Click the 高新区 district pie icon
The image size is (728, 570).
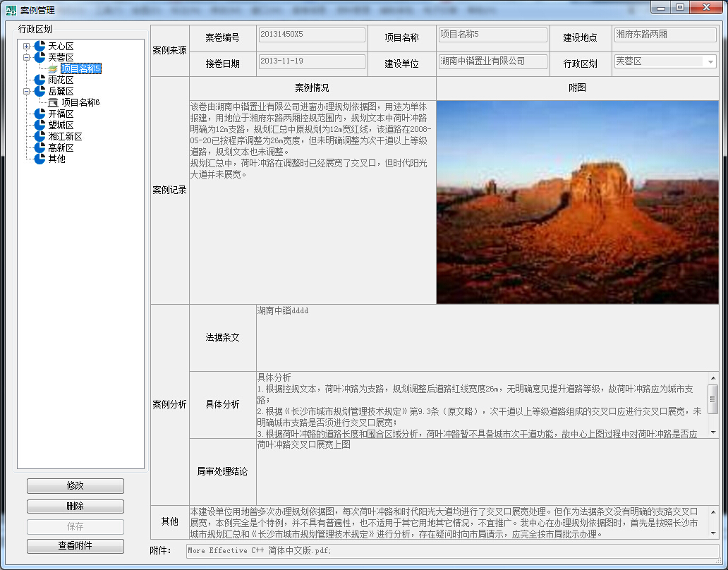(x=40, y=147)
